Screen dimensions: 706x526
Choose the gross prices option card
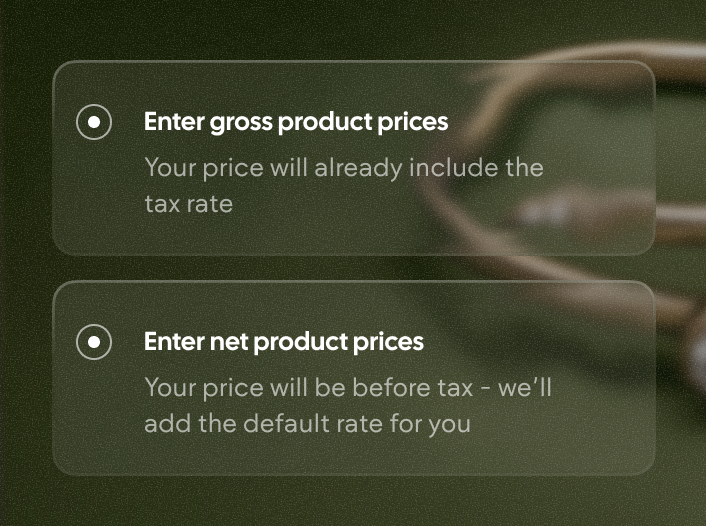(x=353, y=158)
